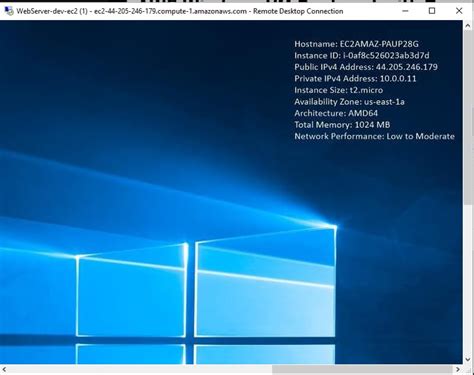This screenshot has width=474, height=375.
Task: Minimize the Remote Desktop Connection window
Action: click(405, 11)
